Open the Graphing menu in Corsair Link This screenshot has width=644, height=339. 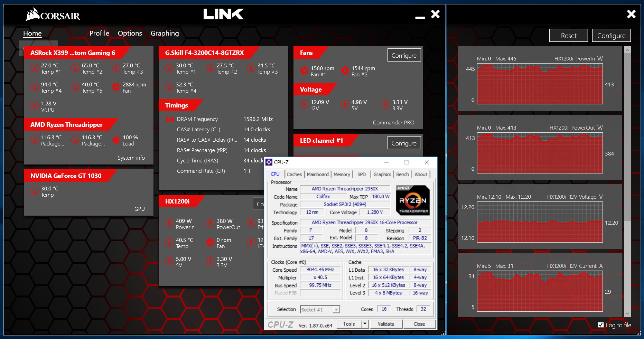[x=165, y=33]
